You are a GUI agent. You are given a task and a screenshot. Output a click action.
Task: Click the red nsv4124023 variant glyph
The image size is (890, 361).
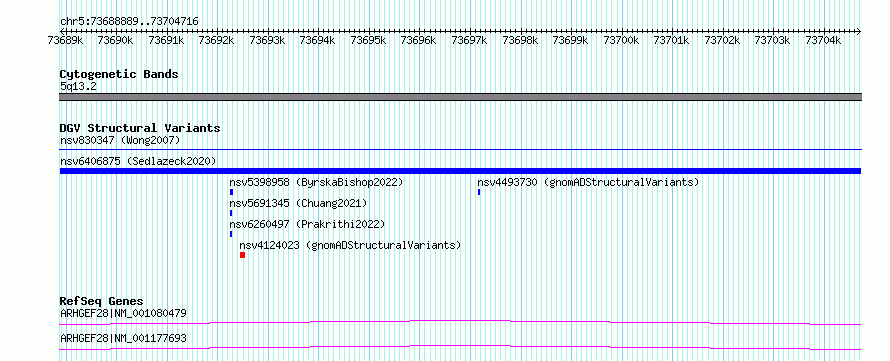pos(242,255)
